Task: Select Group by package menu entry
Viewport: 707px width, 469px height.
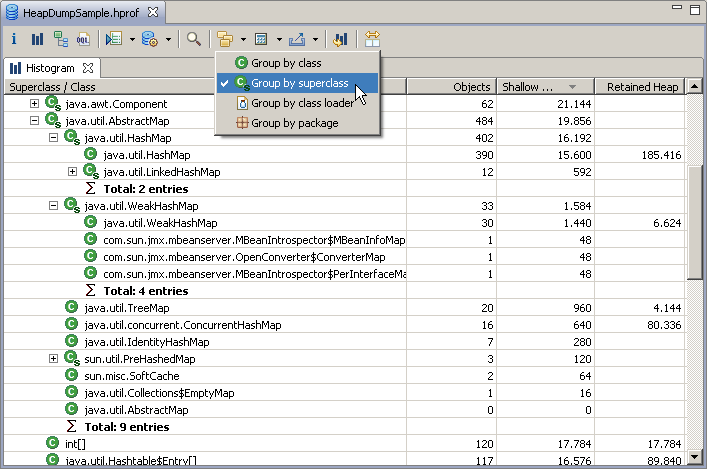Action: (294, 123)
